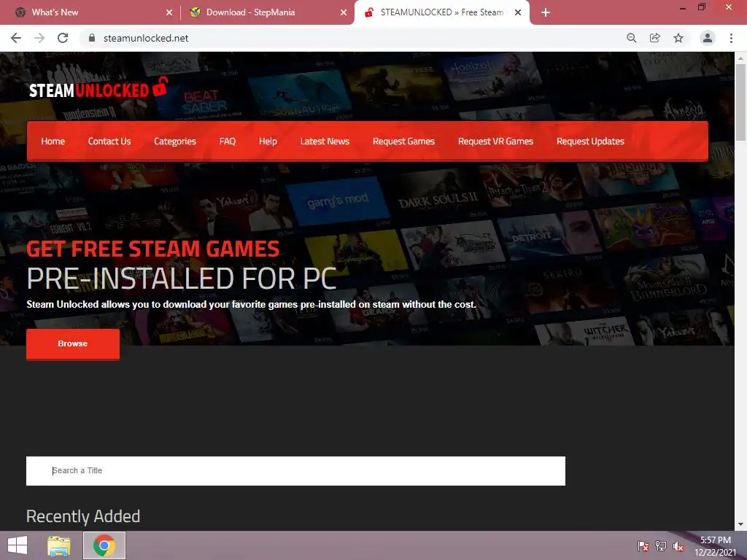Open Contact Us in nav bar

tap(109, 141)
